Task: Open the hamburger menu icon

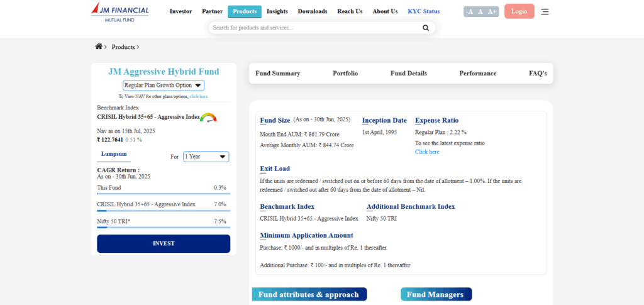Action: point(545,11)
